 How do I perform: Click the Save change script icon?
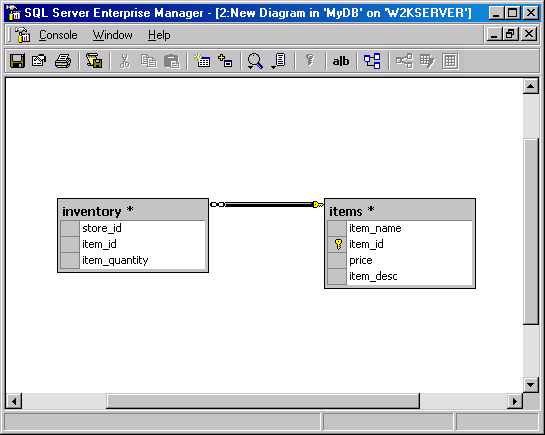(x=94, y=61)
